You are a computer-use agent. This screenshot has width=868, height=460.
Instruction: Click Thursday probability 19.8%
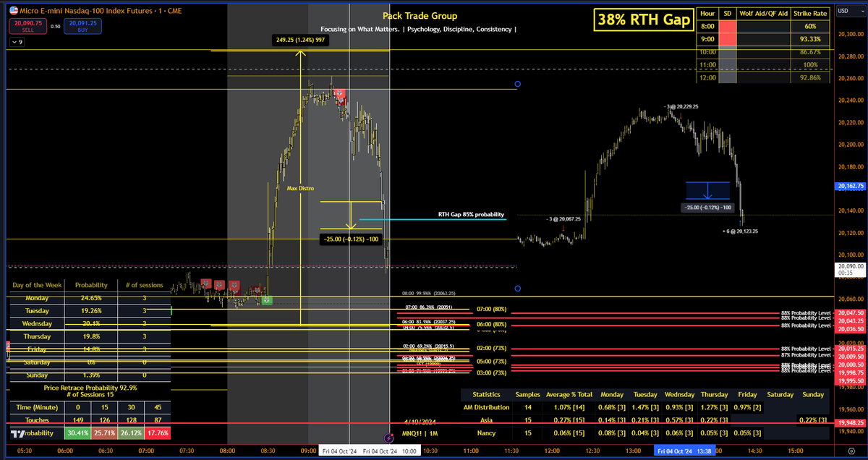(x=91, y=336)
